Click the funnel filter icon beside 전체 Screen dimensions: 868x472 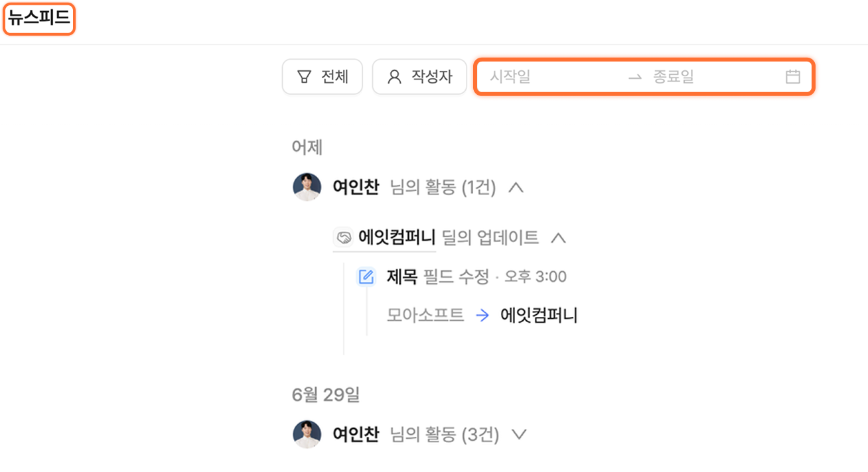click(304, 77)
